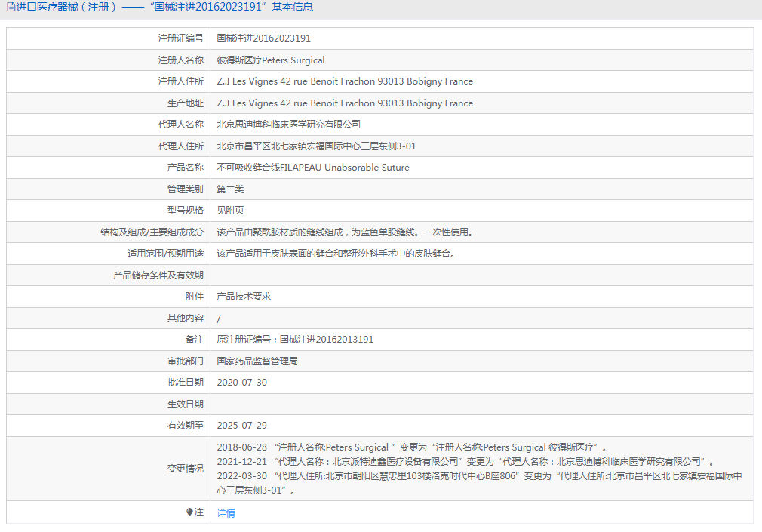The height and width of the screenshot is (532, 762).
Task: Click registration number value 国械注进20162023191
Action: coord(263,38)
